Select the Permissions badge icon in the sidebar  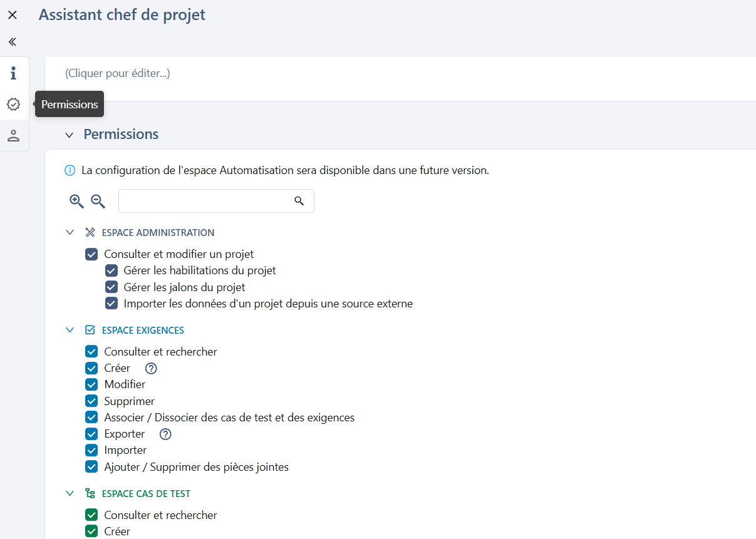13,104
